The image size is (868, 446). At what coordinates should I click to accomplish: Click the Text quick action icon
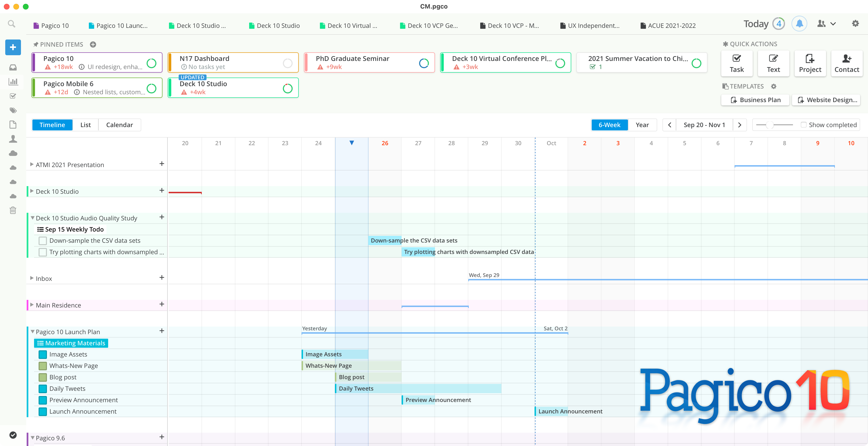[x=773, y=63]
